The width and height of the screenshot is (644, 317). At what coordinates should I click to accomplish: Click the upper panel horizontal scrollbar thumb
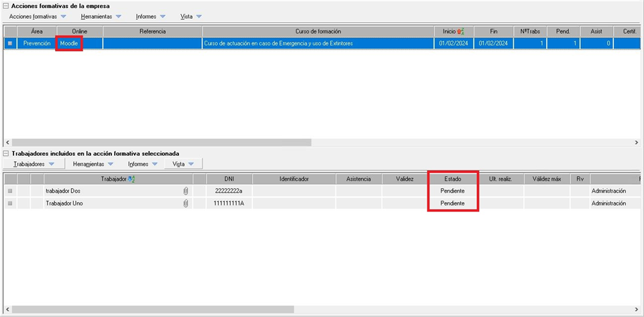161,142
